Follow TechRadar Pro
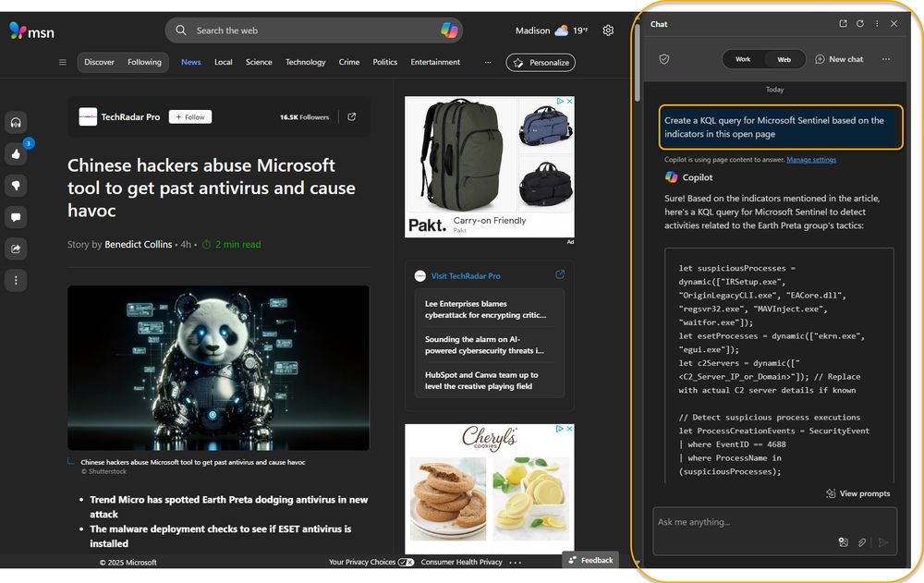Image resolution: width=924 pixels, height=583 pixels. (190, 116)
